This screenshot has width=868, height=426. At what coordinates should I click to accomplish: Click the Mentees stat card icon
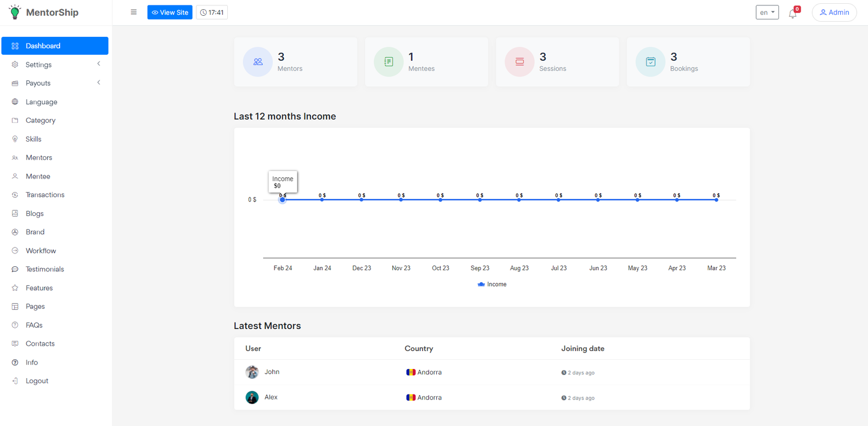[388, 62]
